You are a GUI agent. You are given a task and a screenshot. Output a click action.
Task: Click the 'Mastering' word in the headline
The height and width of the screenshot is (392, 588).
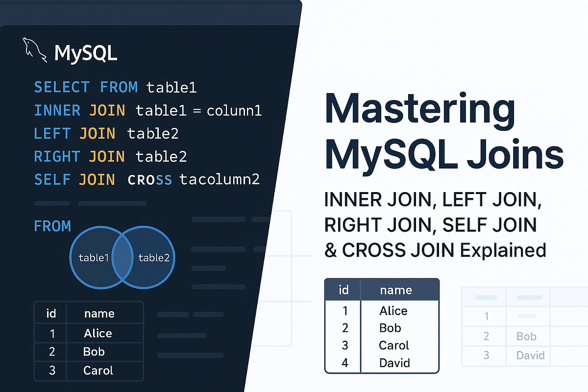[420, 110]
